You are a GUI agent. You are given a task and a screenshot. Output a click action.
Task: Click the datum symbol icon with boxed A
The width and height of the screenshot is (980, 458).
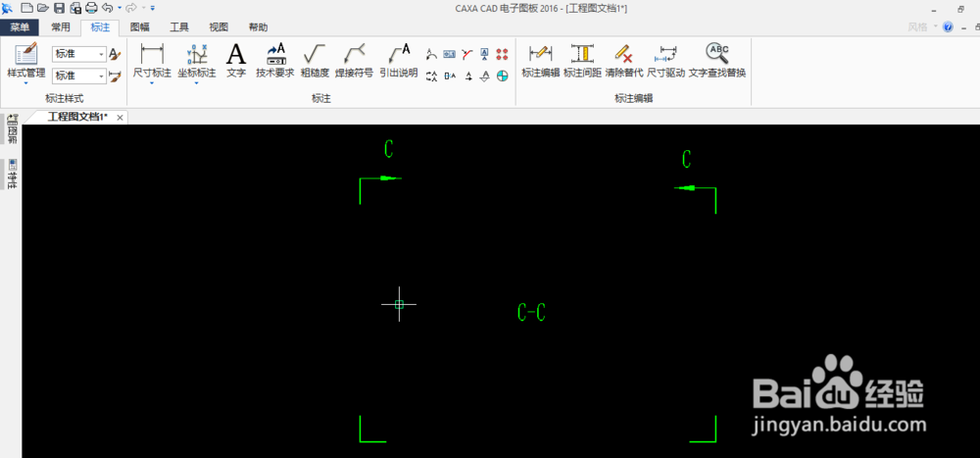click(484, 55)
